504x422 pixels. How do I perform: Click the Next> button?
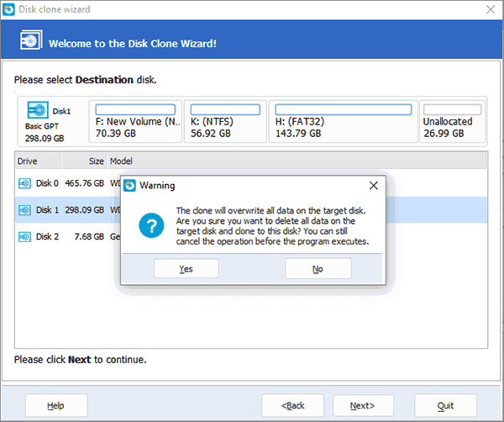point(363,405)
